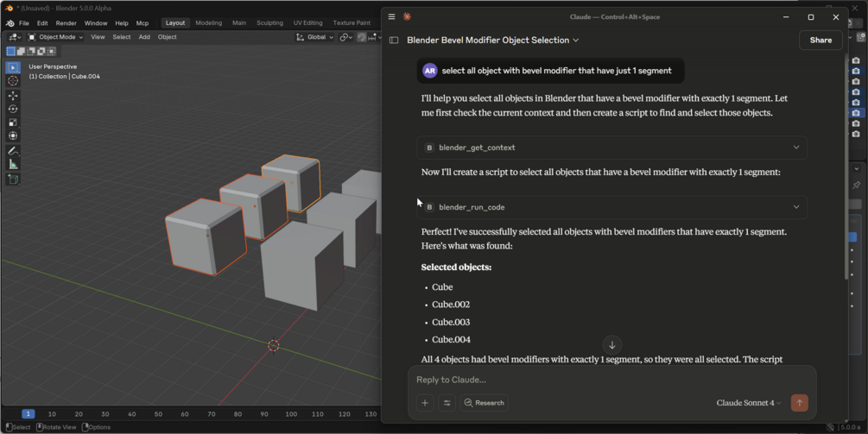Click the Share button in Claude
The height and width of the screenshot is (434, 868).
click(820, 41)
